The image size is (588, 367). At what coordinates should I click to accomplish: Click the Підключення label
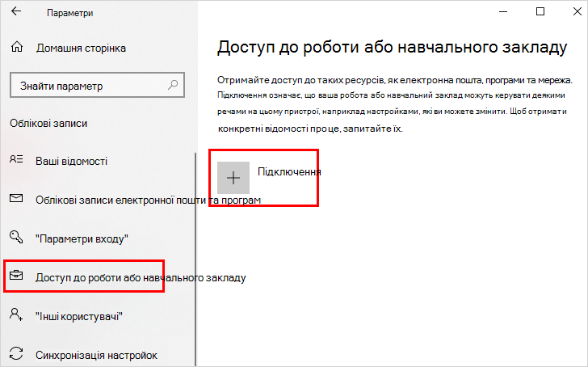point(289,172)
